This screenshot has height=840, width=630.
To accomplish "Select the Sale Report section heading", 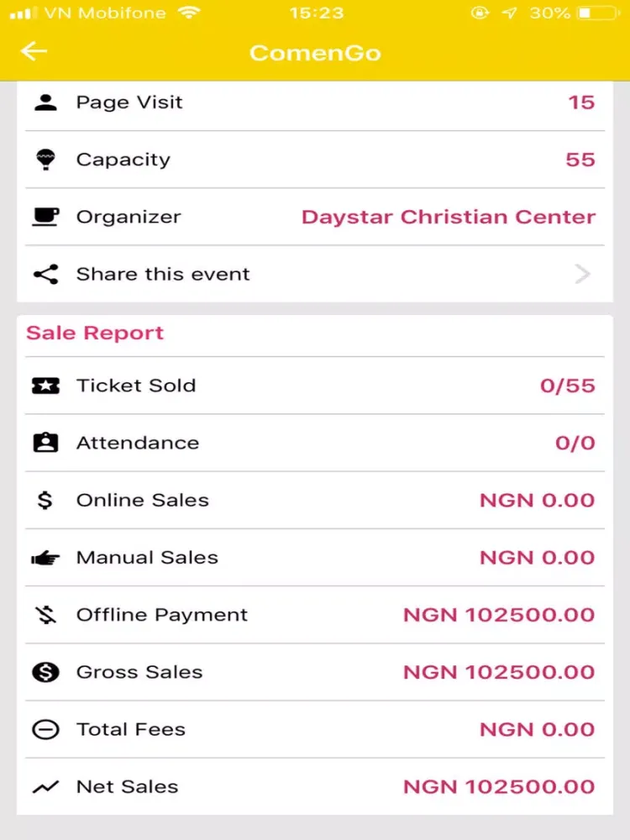I will [x=95, y=333].
